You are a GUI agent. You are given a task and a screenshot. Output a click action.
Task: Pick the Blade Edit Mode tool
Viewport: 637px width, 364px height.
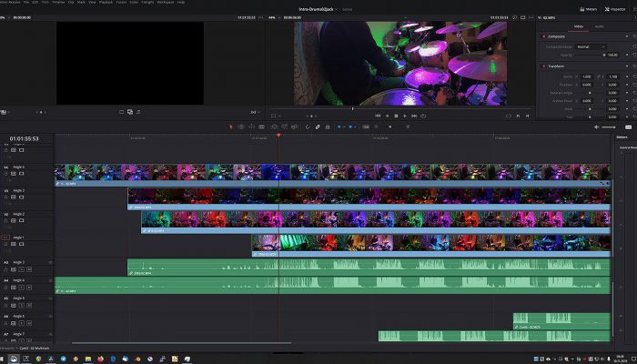coord(262,126)
